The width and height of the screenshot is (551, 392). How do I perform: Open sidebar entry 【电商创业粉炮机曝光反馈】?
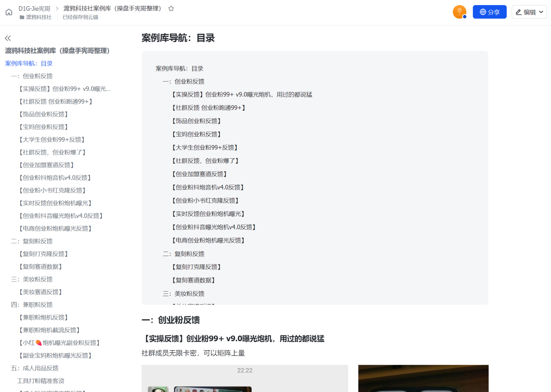(55, 229)
